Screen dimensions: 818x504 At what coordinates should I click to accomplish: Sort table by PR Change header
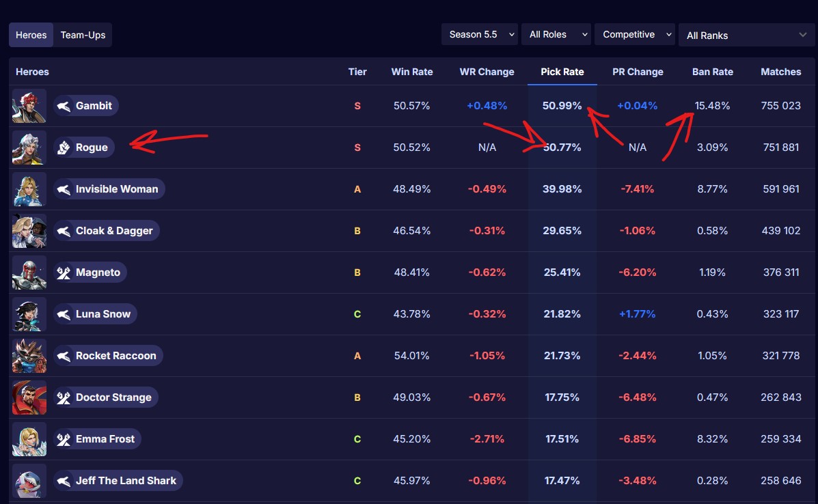coord(638,72)
